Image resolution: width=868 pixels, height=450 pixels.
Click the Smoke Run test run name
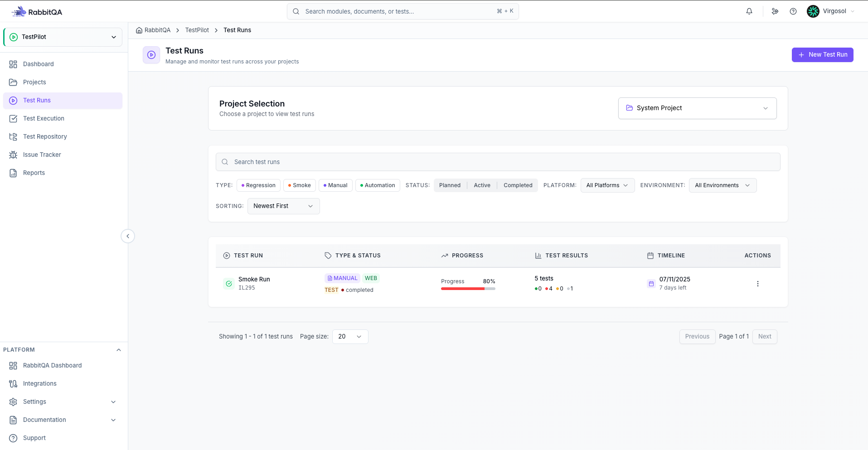pyautogui.click(x=254, y=280)
